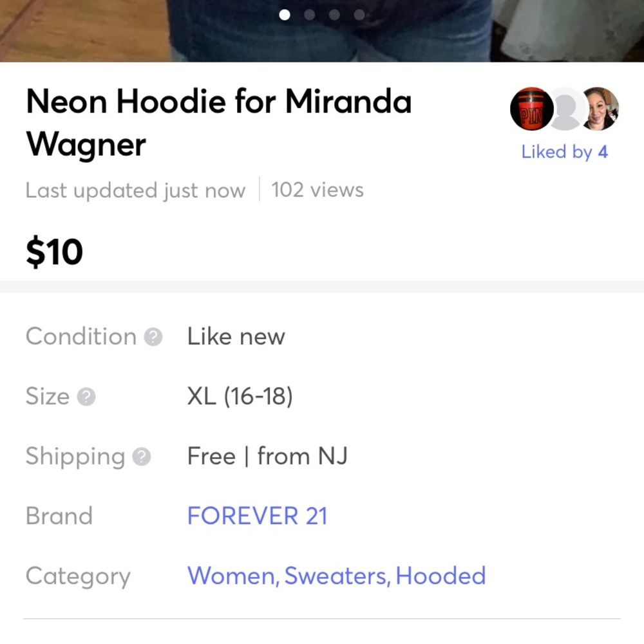The width and height of the screenshot is (644, 644).
Task: Click the PIN cup avatar icon
Action: [x=532, y=109]
